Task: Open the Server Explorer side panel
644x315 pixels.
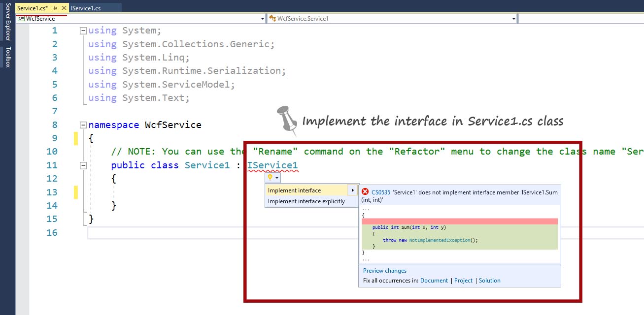Action: pos(7,22)
